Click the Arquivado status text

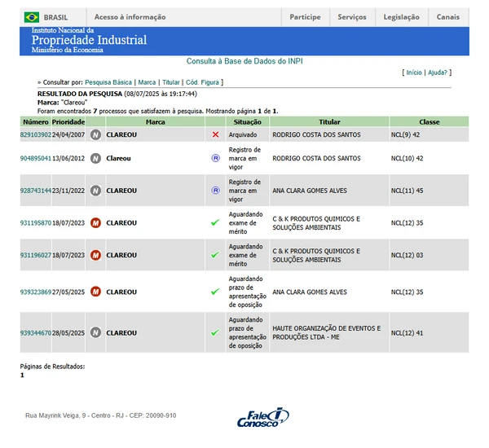[243, 134]
